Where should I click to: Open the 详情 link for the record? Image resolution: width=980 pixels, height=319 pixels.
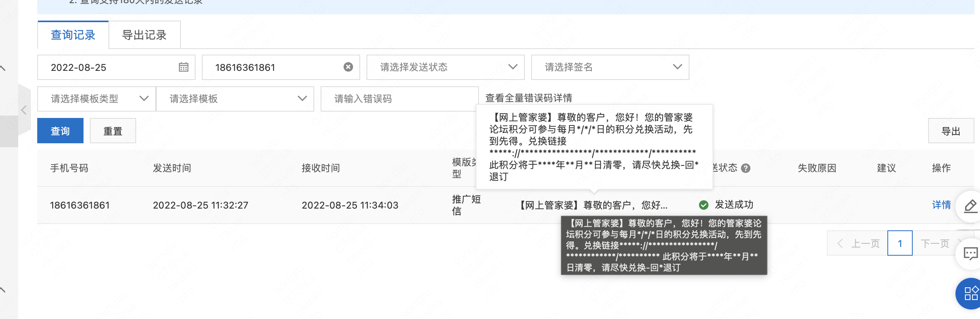(x=941, y=205)
